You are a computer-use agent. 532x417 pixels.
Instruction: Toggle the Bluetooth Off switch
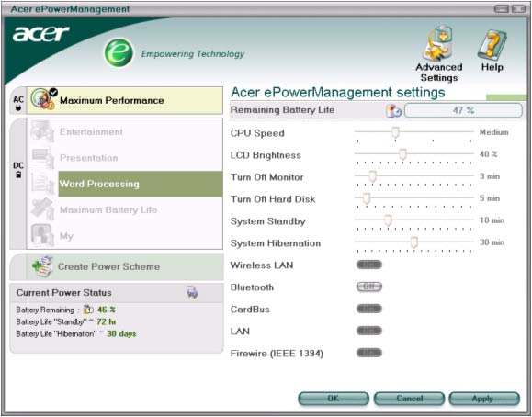pyautogui.click(x=369, y=287)
